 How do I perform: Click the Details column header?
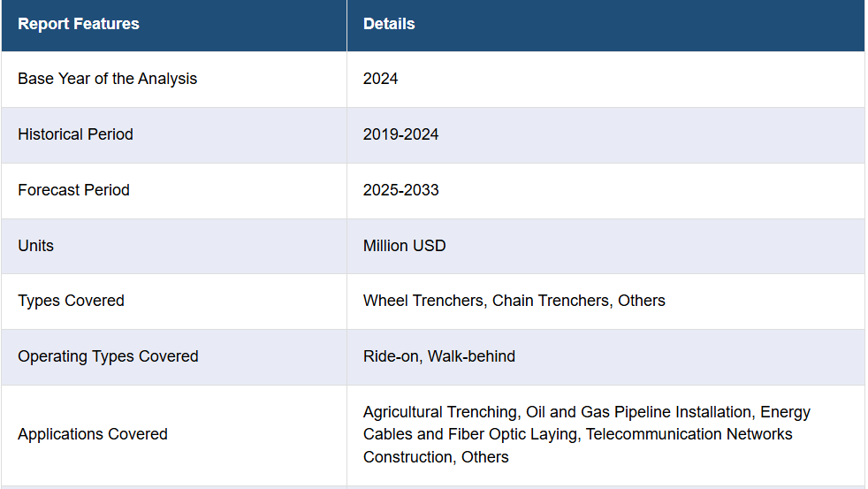tap(389, 24)
